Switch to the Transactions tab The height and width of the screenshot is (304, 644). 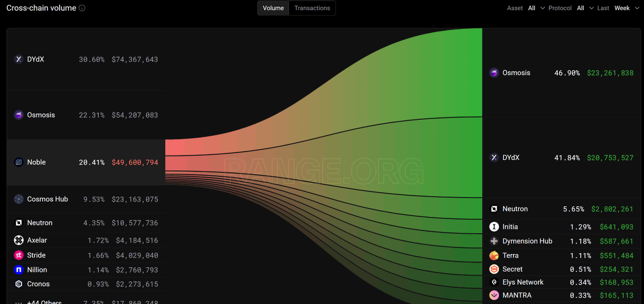(312, 8)
